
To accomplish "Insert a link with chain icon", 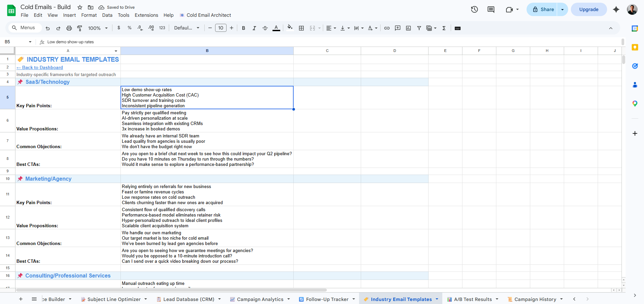I will point(387,28).
